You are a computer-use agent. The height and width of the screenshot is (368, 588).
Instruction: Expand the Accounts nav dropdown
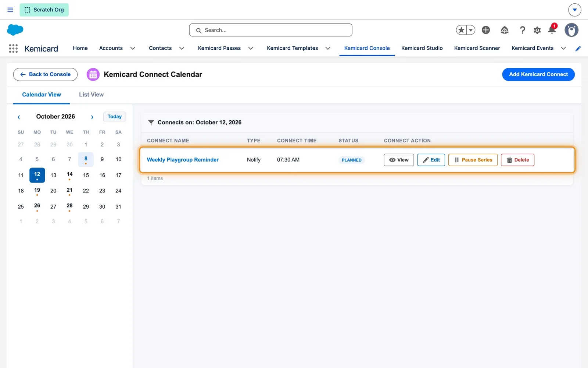[133, 49]
